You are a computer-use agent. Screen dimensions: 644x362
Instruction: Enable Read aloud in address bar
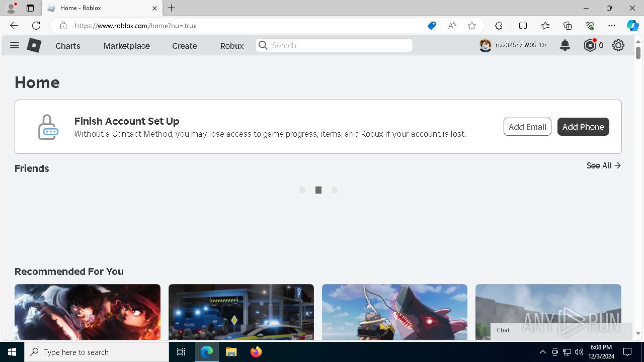coord(452,26)
